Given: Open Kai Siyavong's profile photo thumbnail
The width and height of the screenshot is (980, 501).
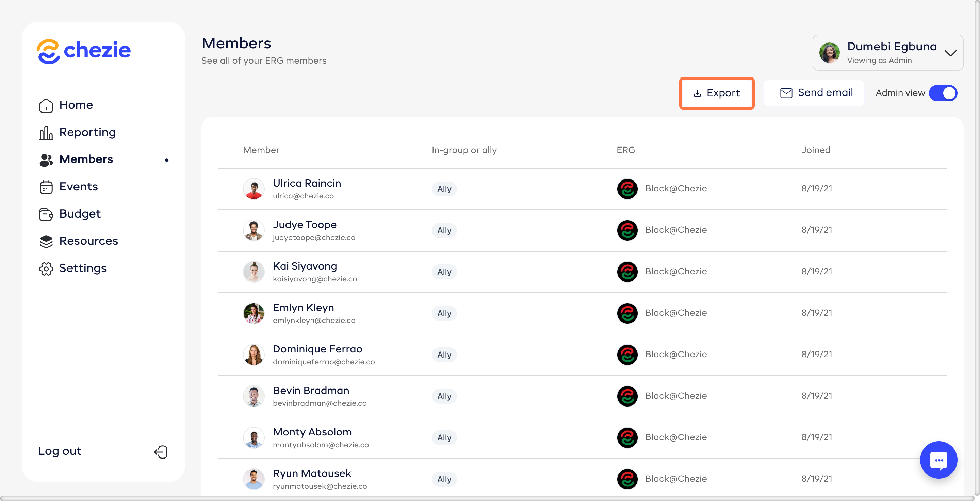Looking at the screenshot, I should [x=254, y=272].
